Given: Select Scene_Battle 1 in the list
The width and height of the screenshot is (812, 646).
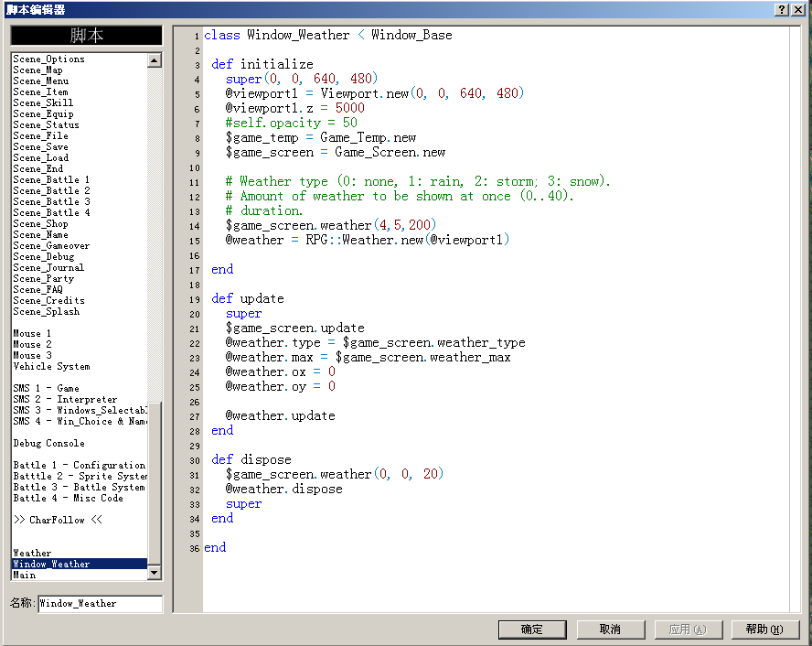Looking at the screenshot, I should coord(51,179).
